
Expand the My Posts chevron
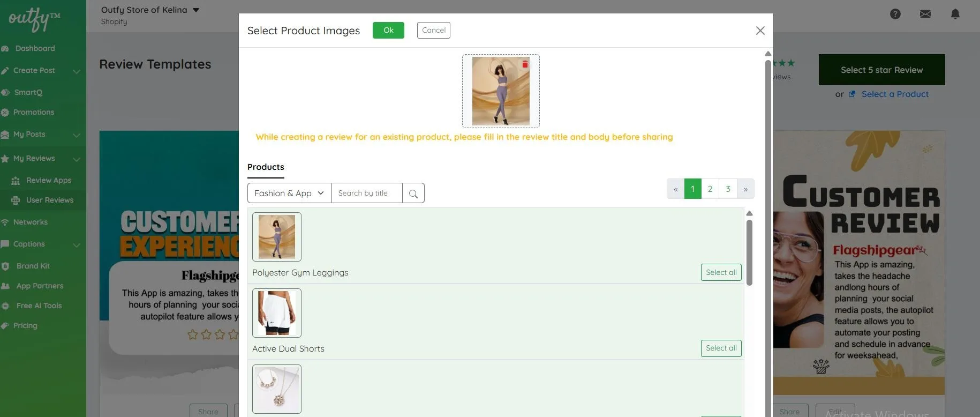[77, 135]
